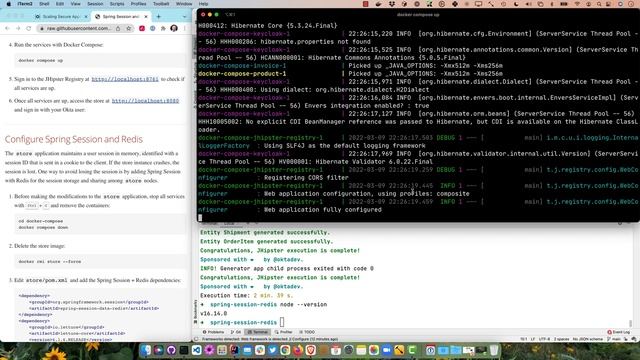Open the Scripts menu

(117, 4)
